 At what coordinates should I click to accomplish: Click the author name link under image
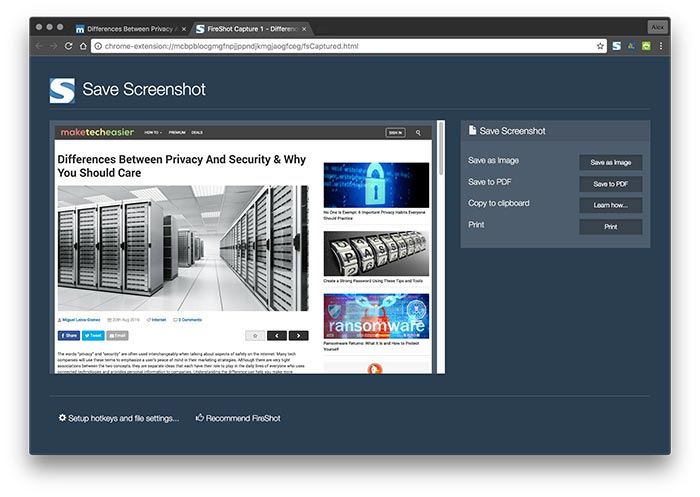point(79,320)
